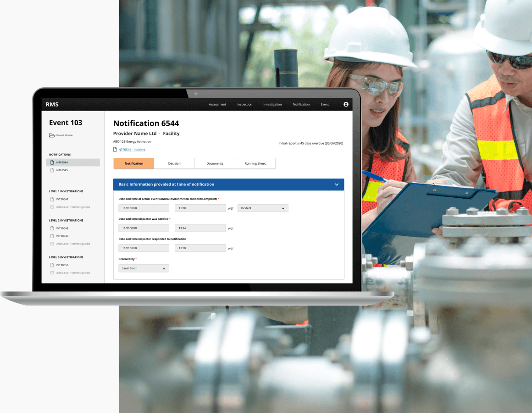
Task: Click the plus icon under Level 2 Investigations
Action: pos(52,244)
